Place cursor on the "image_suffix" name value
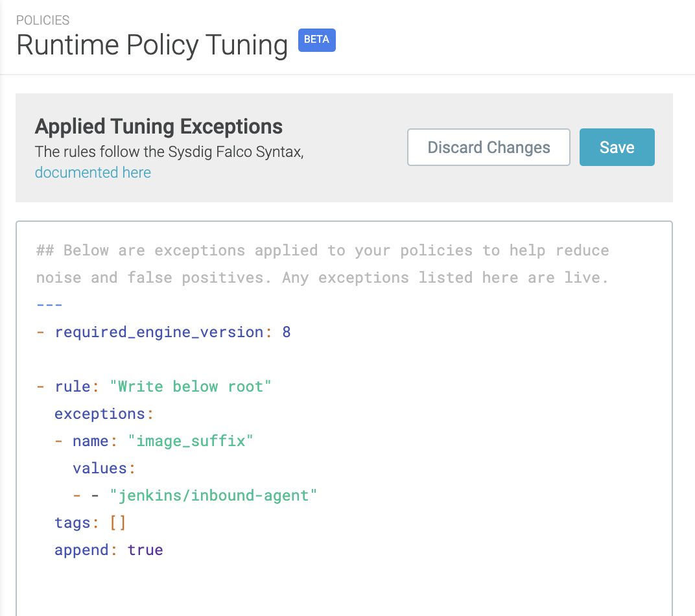The height and width of the screenshot is (616, 695). click(191, 441)
